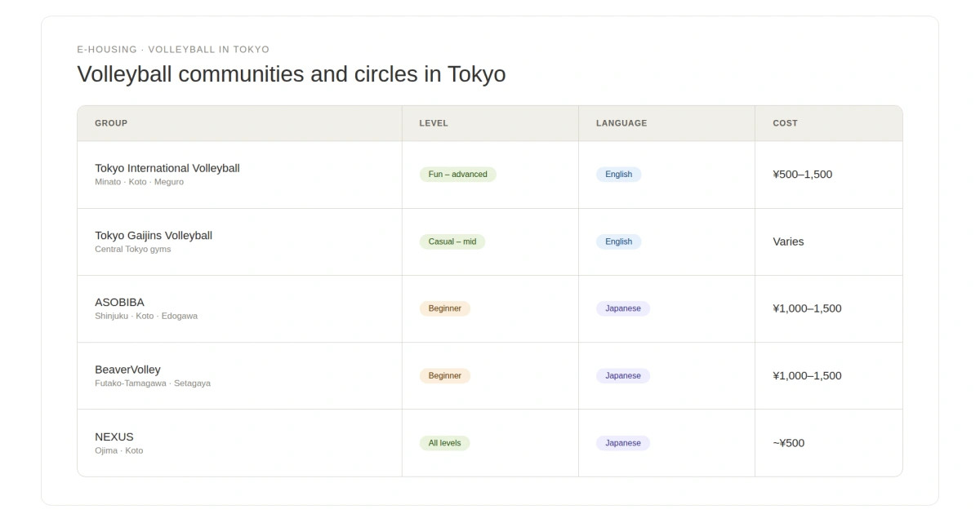The width and height of the screenshot is (980, 514).
Task: Click the Minato · Koto · Meguro locations
Action: pos(140,182)
